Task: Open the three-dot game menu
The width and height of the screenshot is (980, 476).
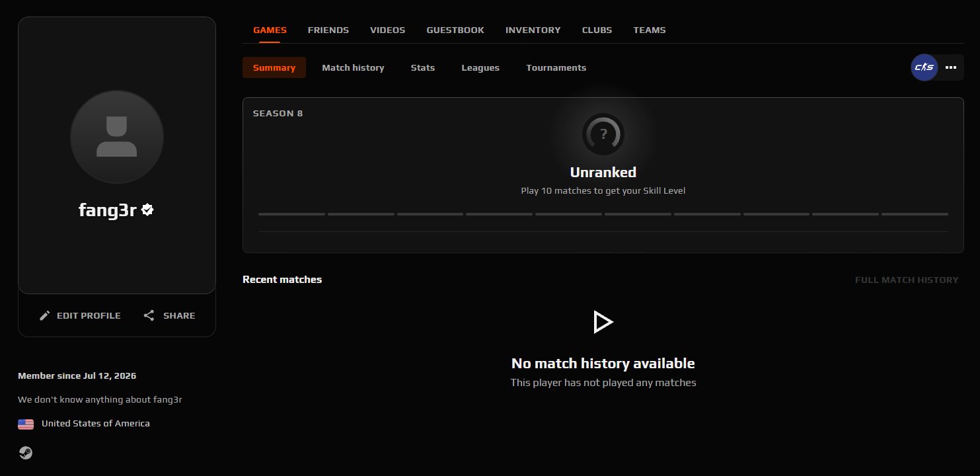Action: point(951,67)
